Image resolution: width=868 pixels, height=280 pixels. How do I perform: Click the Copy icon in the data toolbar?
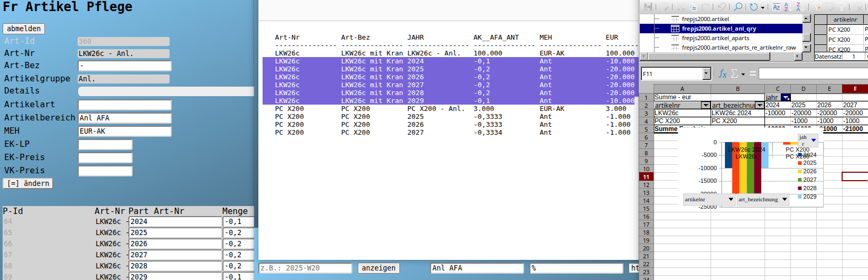pyautogui.click(x=693, y=7)
